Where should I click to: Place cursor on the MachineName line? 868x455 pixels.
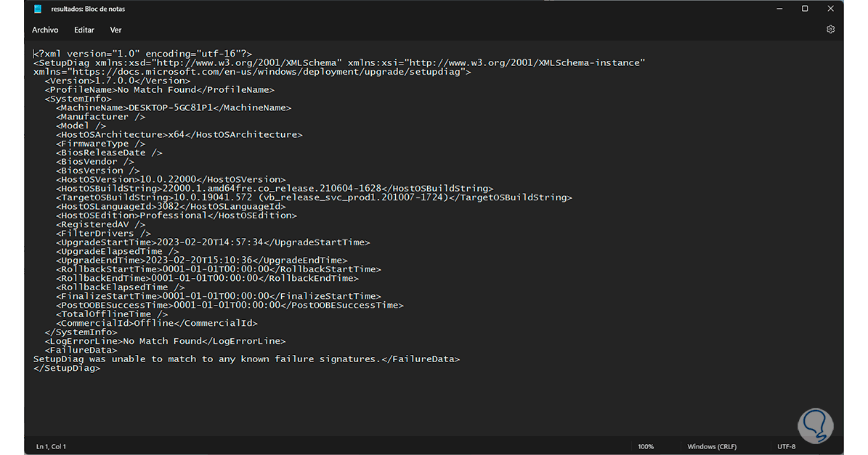point(174,107)
